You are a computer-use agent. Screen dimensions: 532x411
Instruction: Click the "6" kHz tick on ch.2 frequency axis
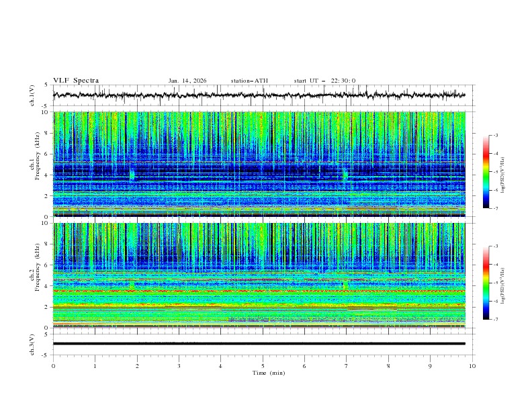[47, 265]
